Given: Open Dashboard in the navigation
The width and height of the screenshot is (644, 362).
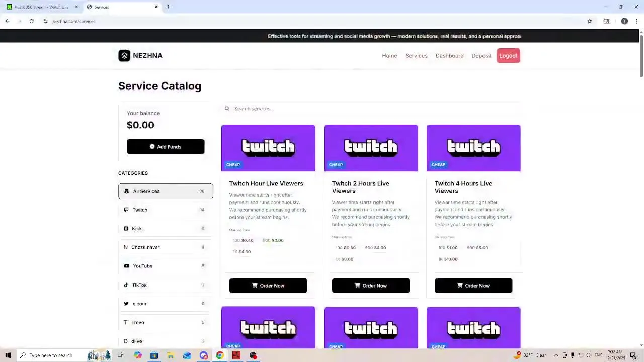Looking at the screenshot, I should click(449, 56).
